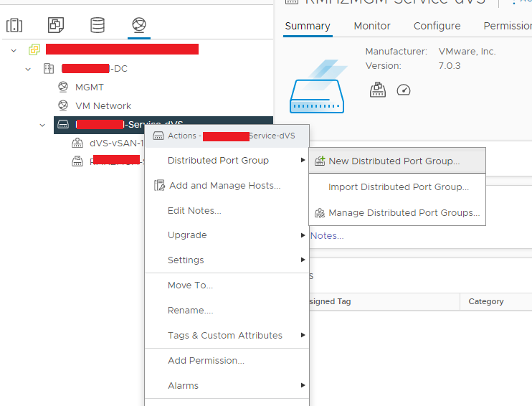Select Edit Notes... in the context menu
532x406 pixels.
tap(227, 210)
